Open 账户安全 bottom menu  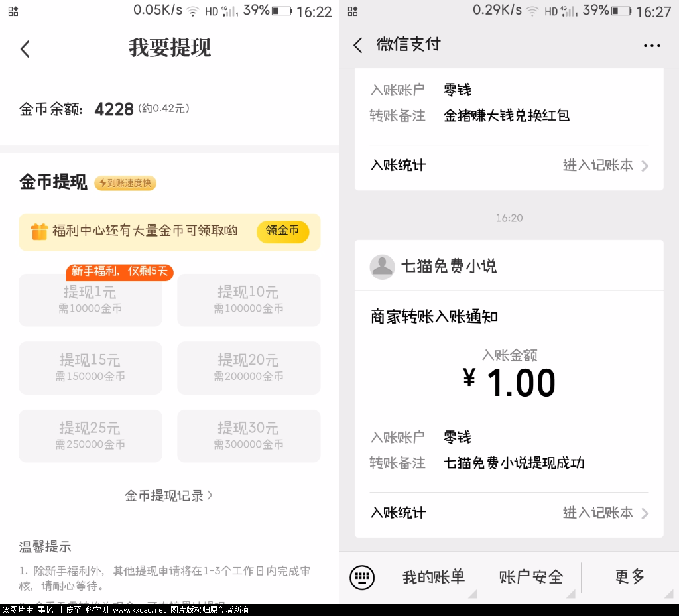(x=532, y=578)
